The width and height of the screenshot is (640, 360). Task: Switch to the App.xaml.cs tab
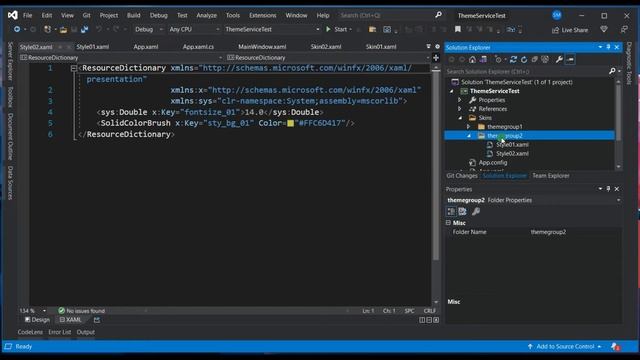tap(198, 47)
